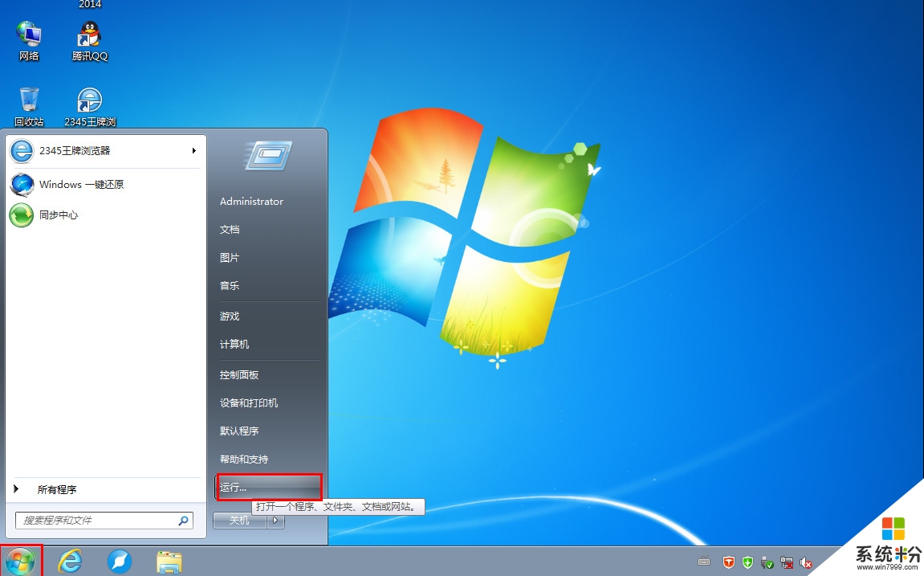
Task: Click the magnifier icon in the search box
Action: (183, 521)
